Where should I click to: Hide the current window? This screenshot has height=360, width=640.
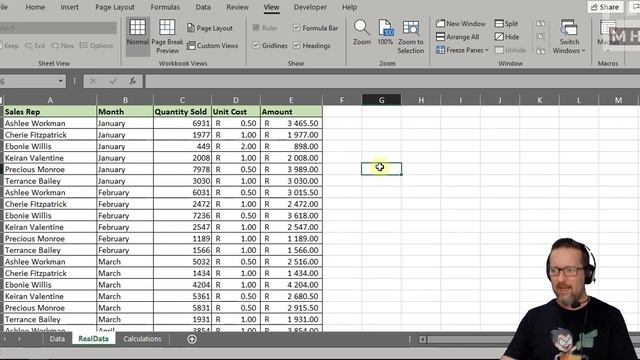[507, 37]
